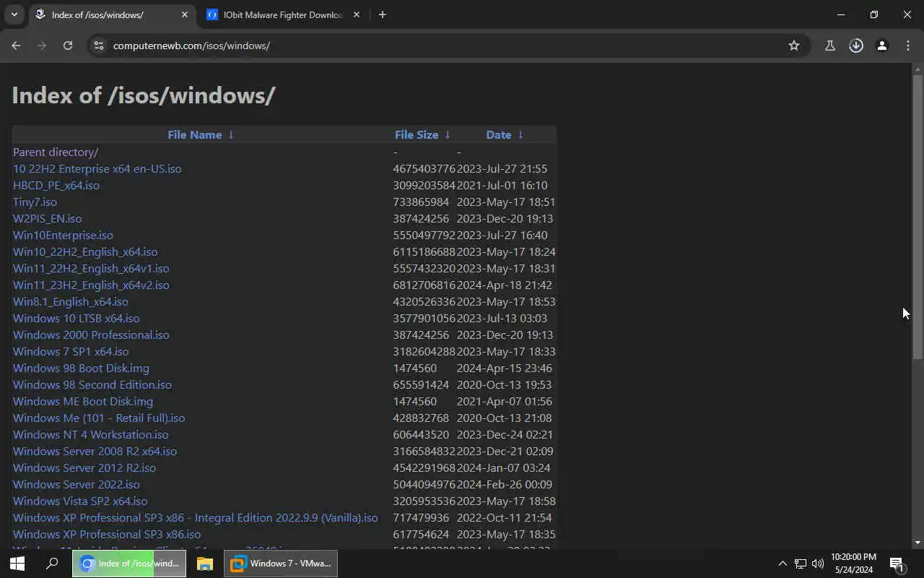The height and width of the screenshot is (578, 924).
Task: Download Windows Server 2012 R2.iso
Action: pyautogui.click(x=84, y=467)
